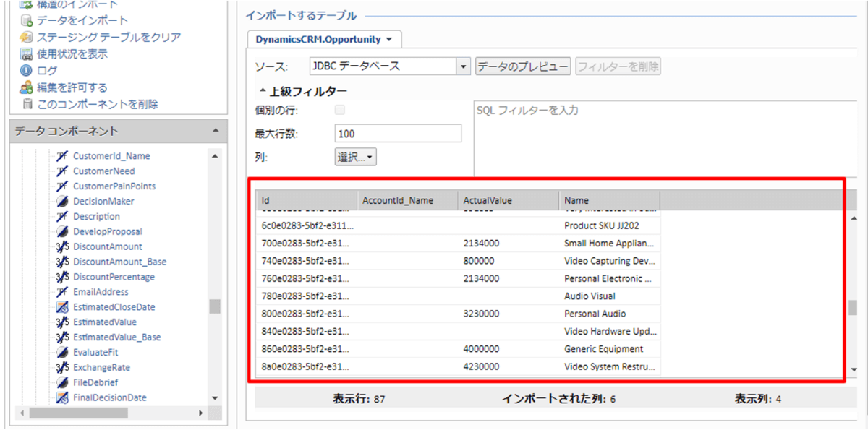Click the Id column header

pos(307,200)
